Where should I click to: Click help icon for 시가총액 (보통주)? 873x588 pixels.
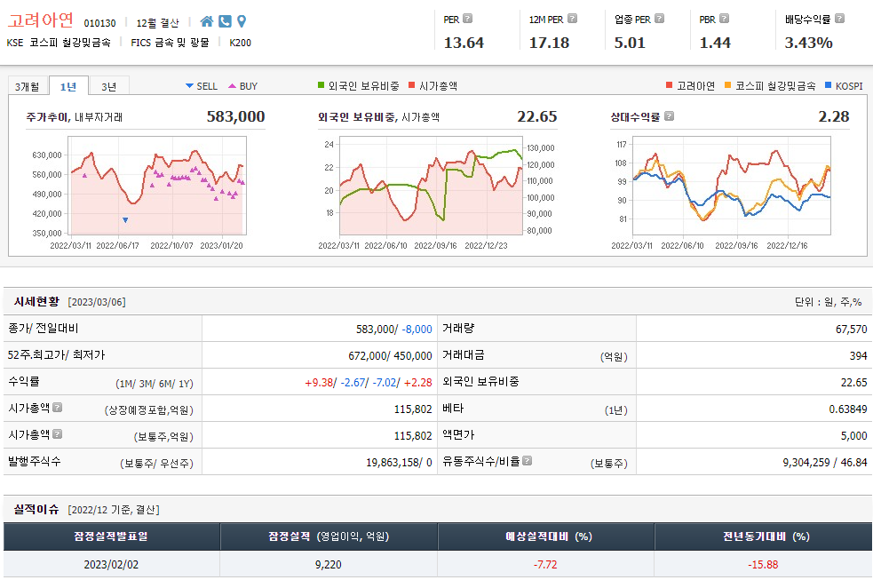pos(57,433)
